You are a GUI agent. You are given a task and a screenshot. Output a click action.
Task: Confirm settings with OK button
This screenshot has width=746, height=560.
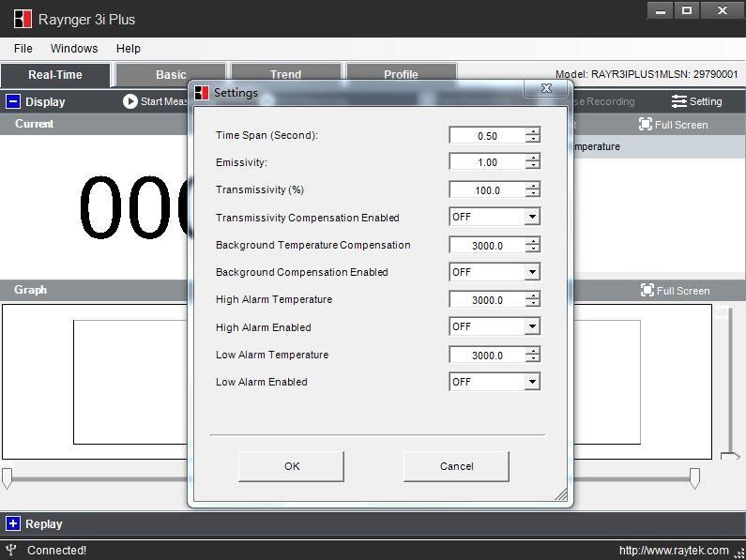click(291, 466)
